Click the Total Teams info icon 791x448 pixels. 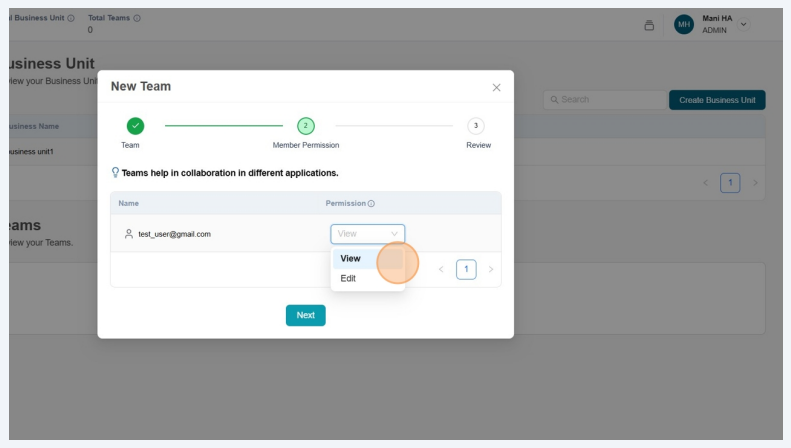tap(137, 19)
